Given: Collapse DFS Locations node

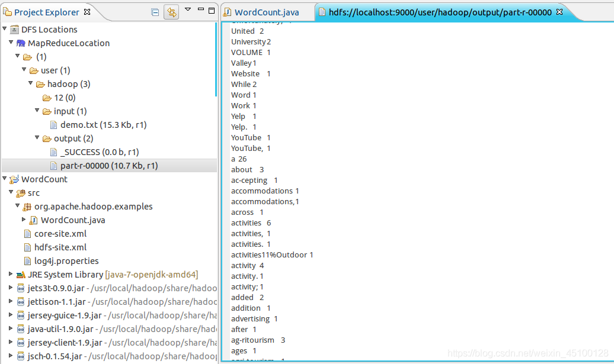Looking at the screenshot, I should point(5,28).
